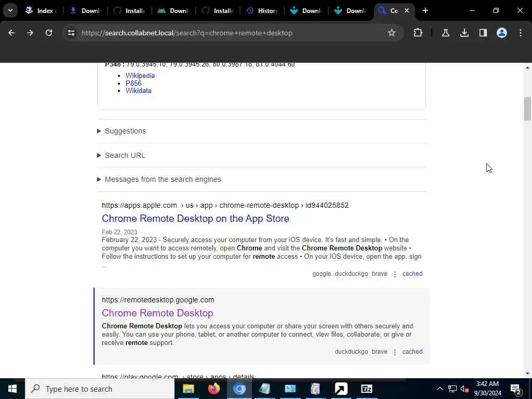The height and width of the screenshot is (399, 532).
Task: Open the taskbar clock and date
Action: pos(487,389)
